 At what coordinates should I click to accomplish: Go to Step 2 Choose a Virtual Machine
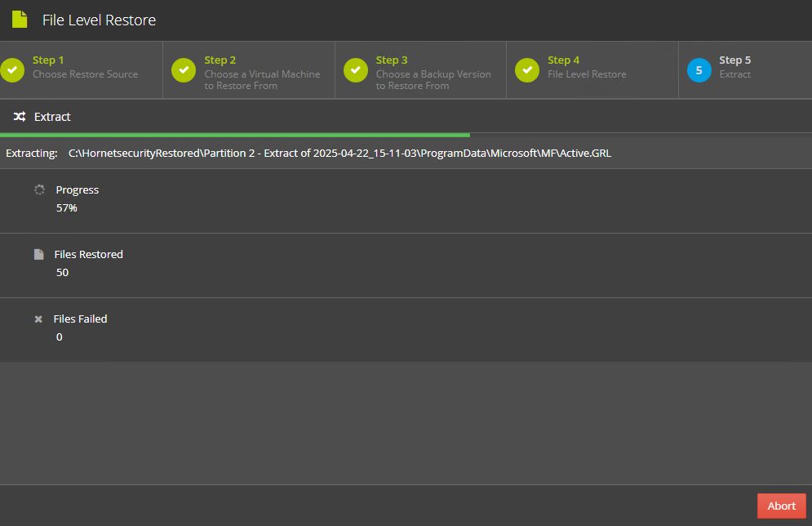tap(249, 70)
